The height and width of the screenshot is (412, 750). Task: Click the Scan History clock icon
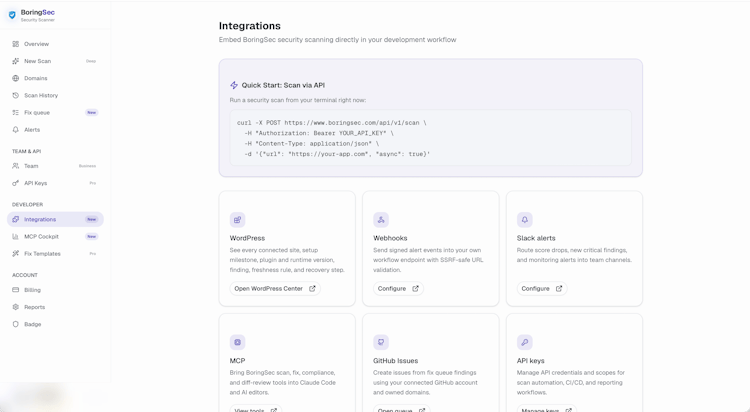tap(15, 96)
